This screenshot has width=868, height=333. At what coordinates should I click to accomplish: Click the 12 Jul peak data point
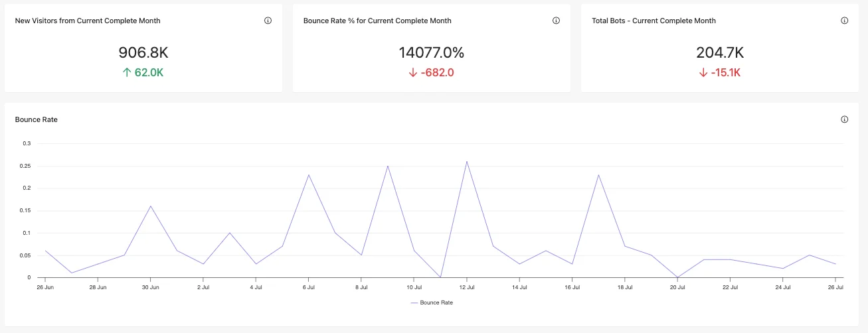point(467,161)
